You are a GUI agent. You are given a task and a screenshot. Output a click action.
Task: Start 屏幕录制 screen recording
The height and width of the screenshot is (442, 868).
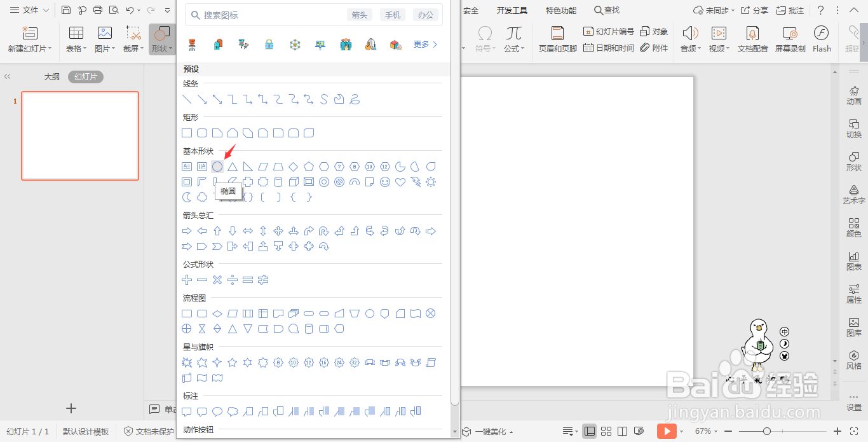point(790,39)
